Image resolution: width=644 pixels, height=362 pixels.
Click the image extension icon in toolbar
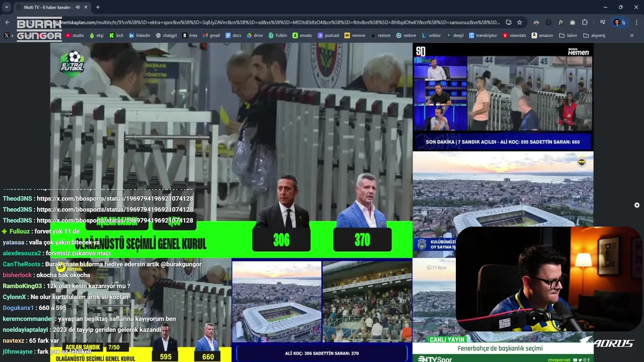(548, 22)
